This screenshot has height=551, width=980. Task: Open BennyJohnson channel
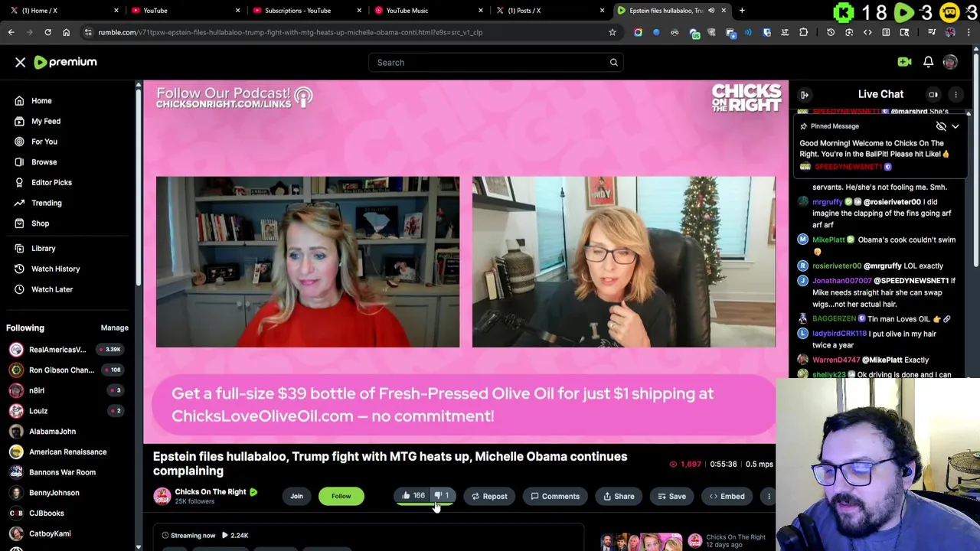(54, 493)
